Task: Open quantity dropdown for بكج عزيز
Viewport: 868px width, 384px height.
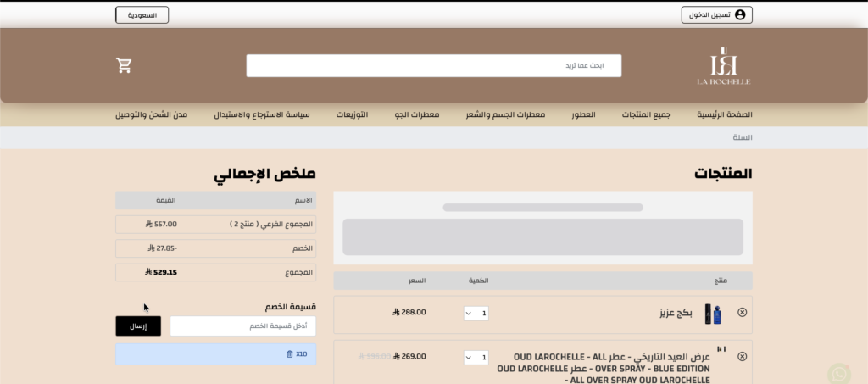Action: pyautogui.click(x=476, y=314)
